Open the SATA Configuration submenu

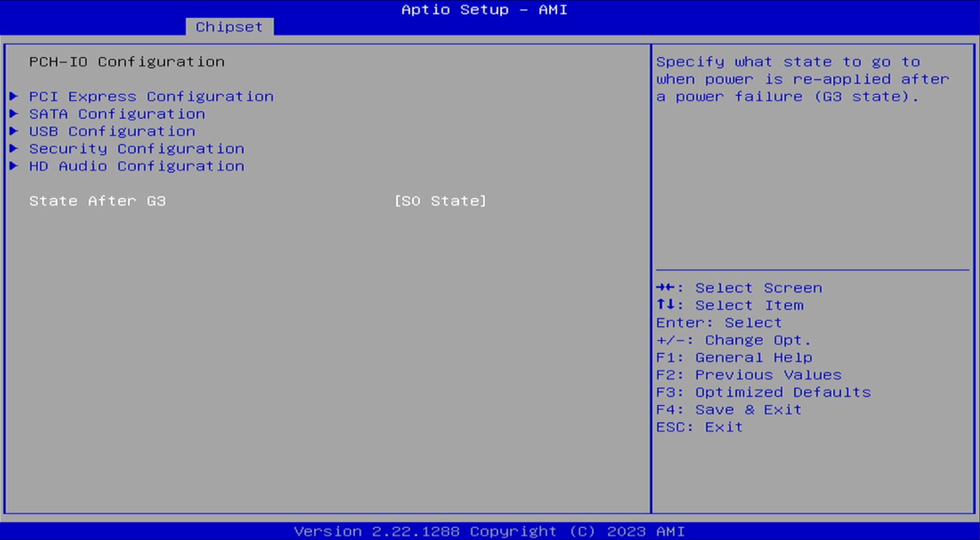click(116, 113)
